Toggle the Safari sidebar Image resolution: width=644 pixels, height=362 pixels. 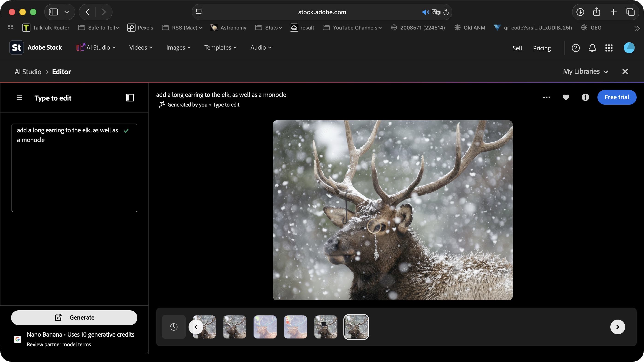coord(53,12)
